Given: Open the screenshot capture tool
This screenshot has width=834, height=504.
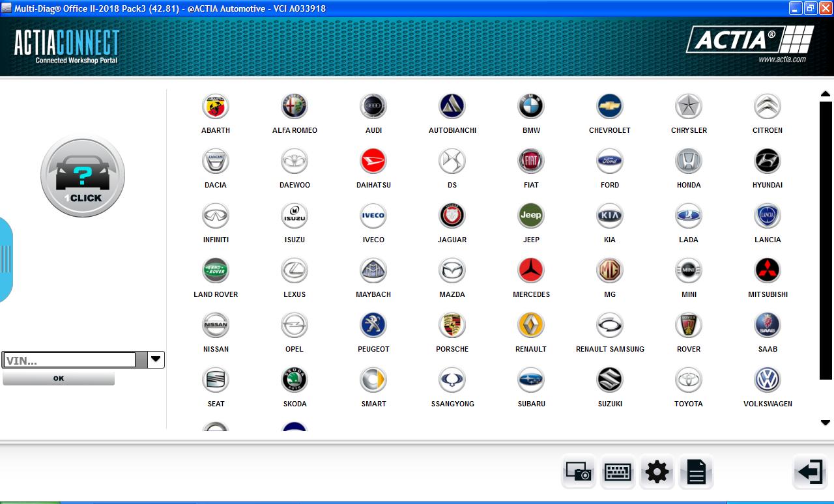Looking at the screenshot, I should coord(578,471).
